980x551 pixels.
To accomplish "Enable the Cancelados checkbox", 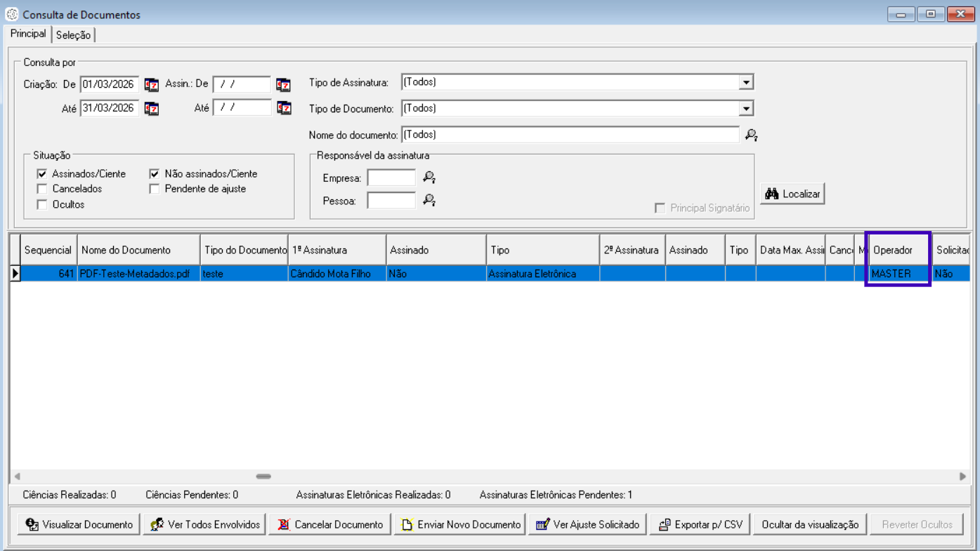I will click(42, 189).
